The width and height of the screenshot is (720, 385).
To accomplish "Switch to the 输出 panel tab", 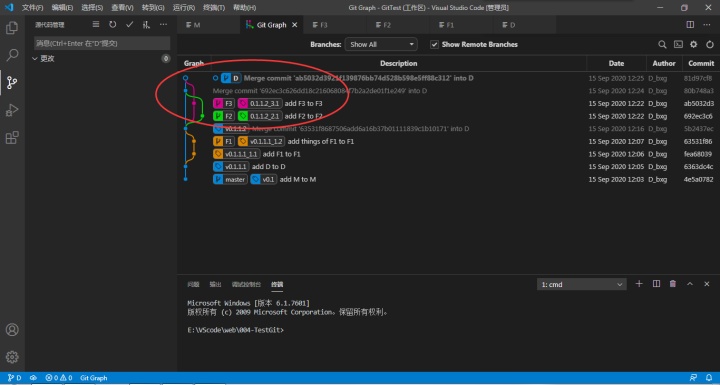I will [x=215, y=284].
